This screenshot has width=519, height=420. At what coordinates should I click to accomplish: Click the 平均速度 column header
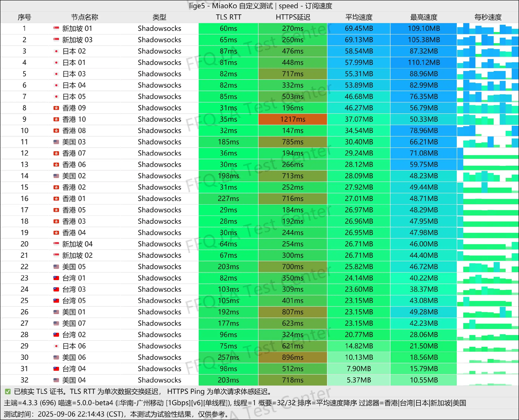click(359, 17)
